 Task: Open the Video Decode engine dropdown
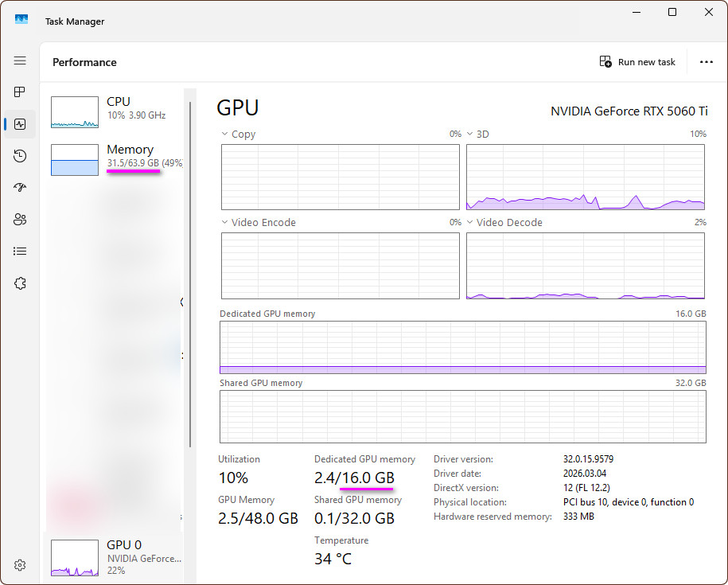pyautogui.click(x=470, y=222)
